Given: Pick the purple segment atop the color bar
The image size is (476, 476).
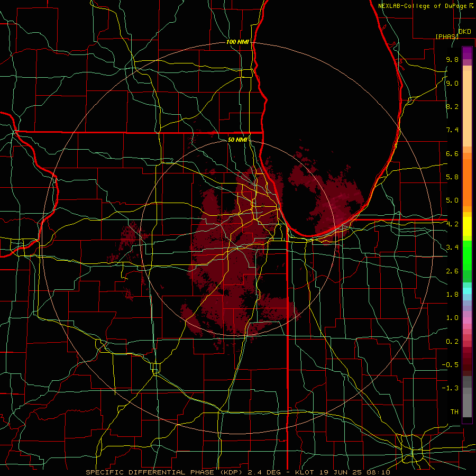Looking at the screenshot, I should [x=467, y=53].
